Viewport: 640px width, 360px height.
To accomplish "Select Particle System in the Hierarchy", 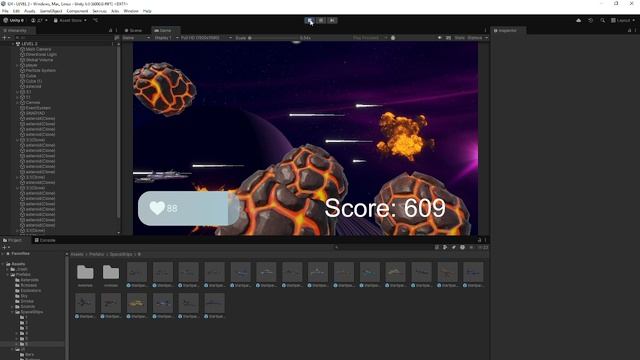I will pyautogui.click(x=40, y=70).
